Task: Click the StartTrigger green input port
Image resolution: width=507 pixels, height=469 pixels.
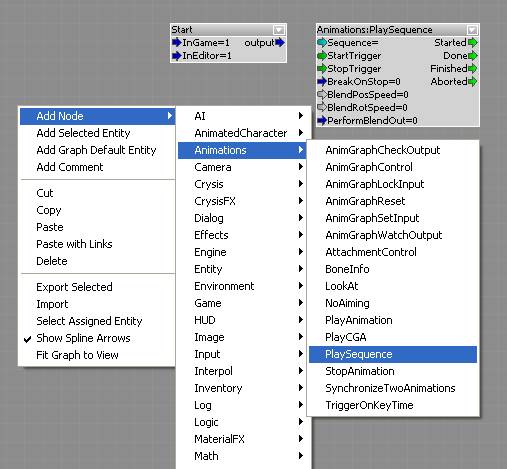Action: click(x=322, y=56)
